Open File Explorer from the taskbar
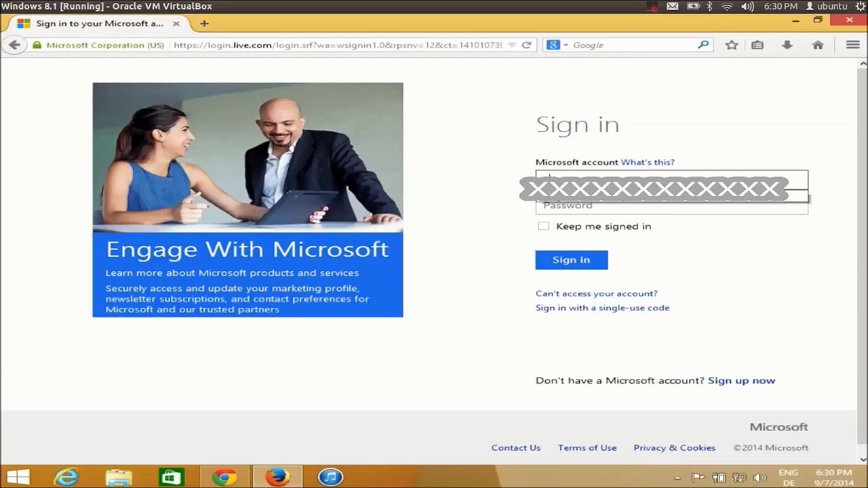The image size is (868, 488). pyautogui.click(x=119, y=477)
